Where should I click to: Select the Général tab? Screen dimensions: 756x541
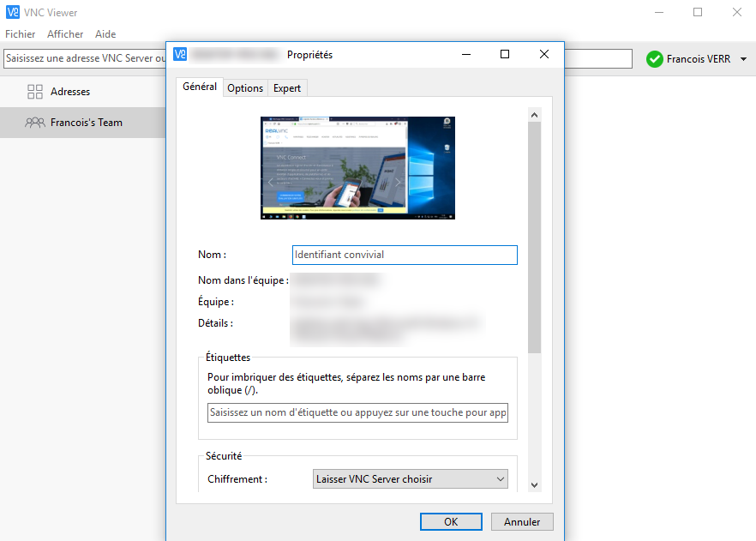[x=200, y=87]
